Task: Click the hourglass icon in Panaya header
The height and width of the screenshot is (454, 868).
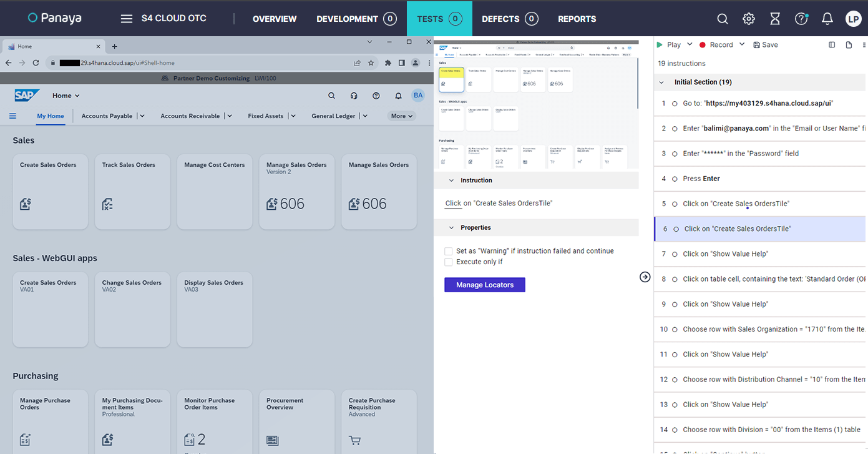Action: 775,19
